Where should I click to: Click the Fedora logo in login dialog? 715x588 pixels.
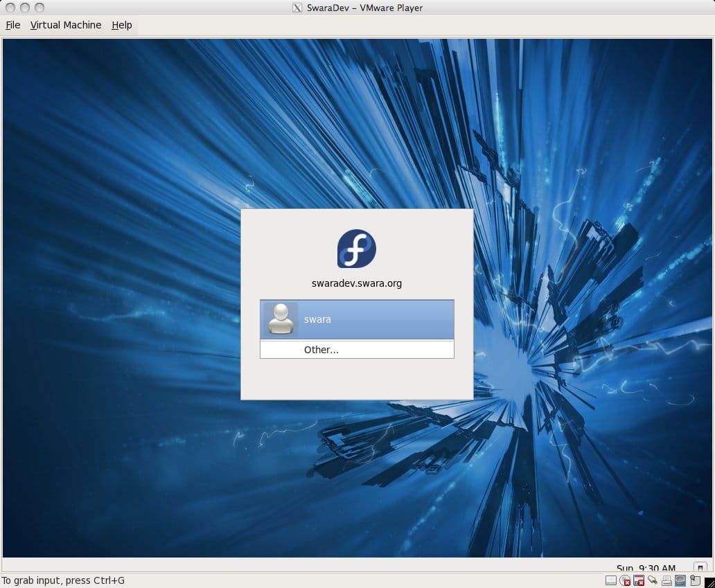click(x=357, y=249)
